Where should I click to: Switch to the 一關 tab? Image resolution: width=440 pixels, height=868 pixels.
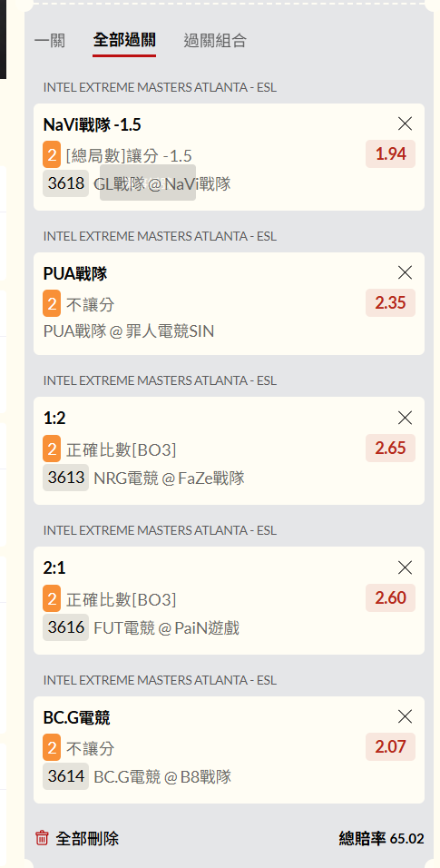click(50, 41)
